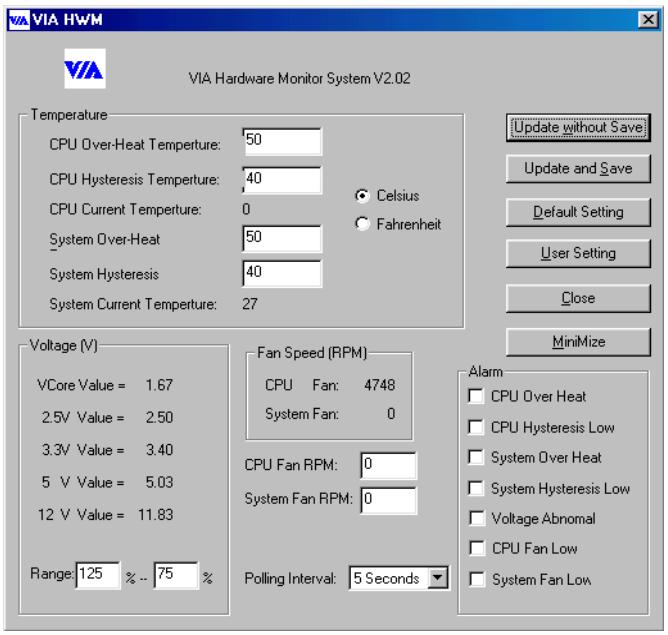Open the Polling Interval dropdown arrow
668x635 pixels.
click(438, 578)
